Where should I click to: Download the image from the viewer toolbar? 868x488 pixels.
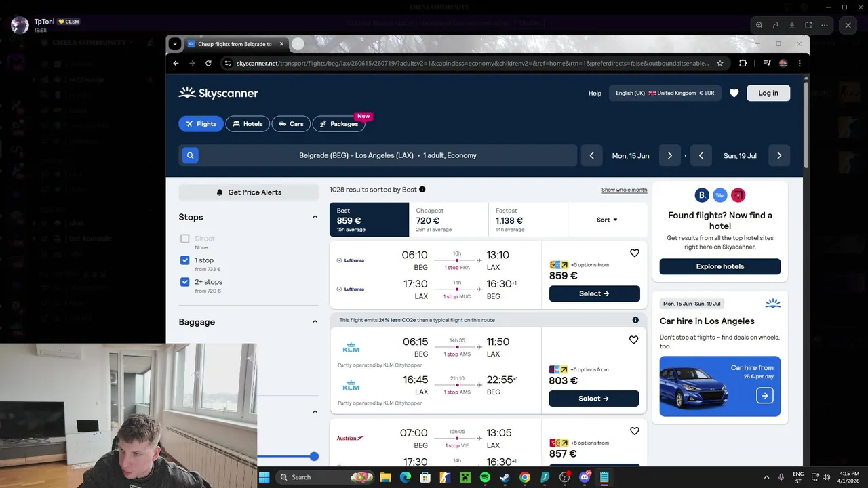point(792,25)
